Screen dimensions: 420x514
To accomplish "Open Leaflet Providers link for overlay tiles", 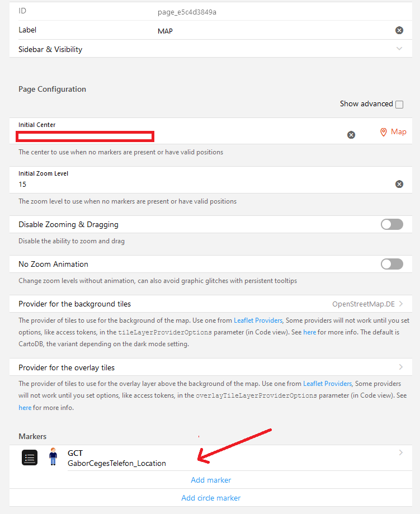I will [327, 384].
